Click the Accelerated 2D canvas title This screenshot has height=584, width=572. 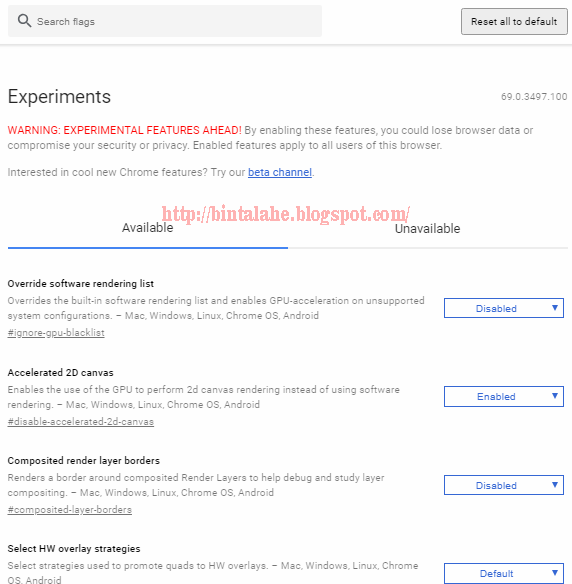60,372
